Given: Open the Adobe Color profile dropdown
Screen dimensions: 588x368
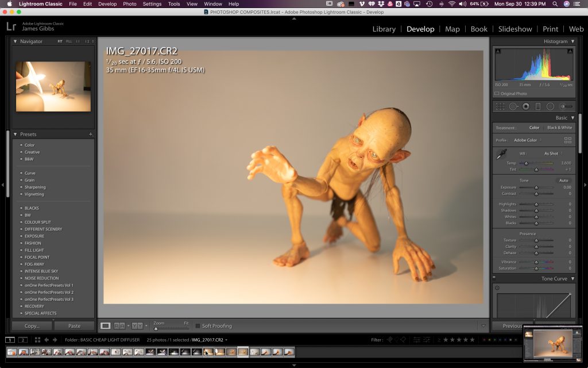Looking at the screenshot, I should click(528, 140).
